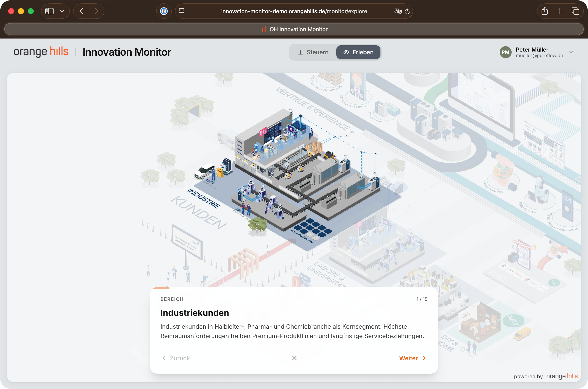Navigate forward in Safari
The image size is (588, 389).
click(x=97, y=11)
